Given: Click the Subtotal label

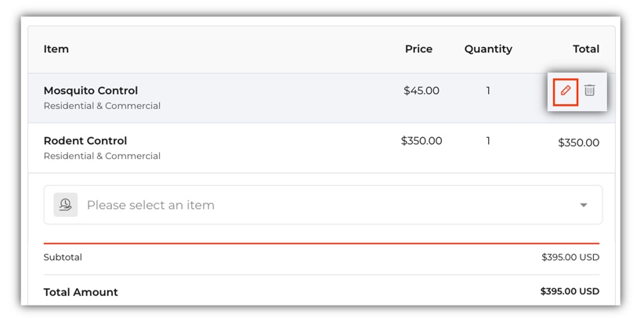Looking at the screenshot, I should [x=63, y=257].
